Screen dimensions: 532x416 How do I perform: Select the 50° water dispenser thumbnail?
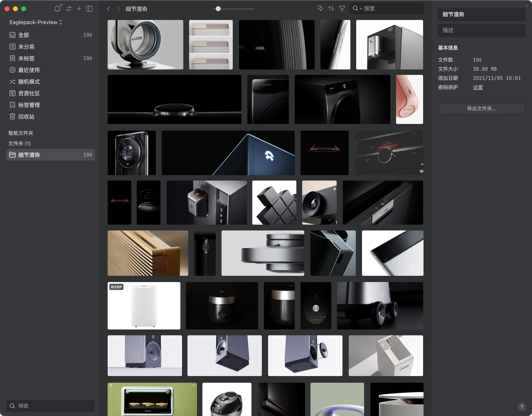point(389,45)
